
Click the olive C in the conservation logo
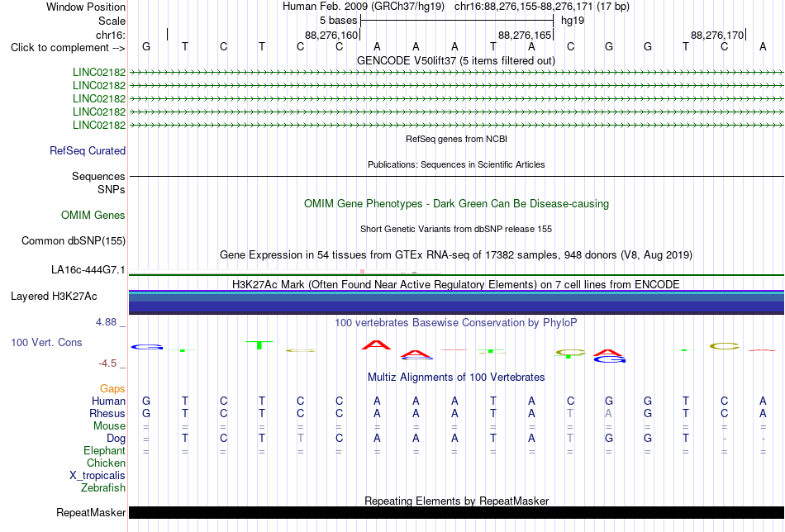pyautogui.click(x=725, y=346)
